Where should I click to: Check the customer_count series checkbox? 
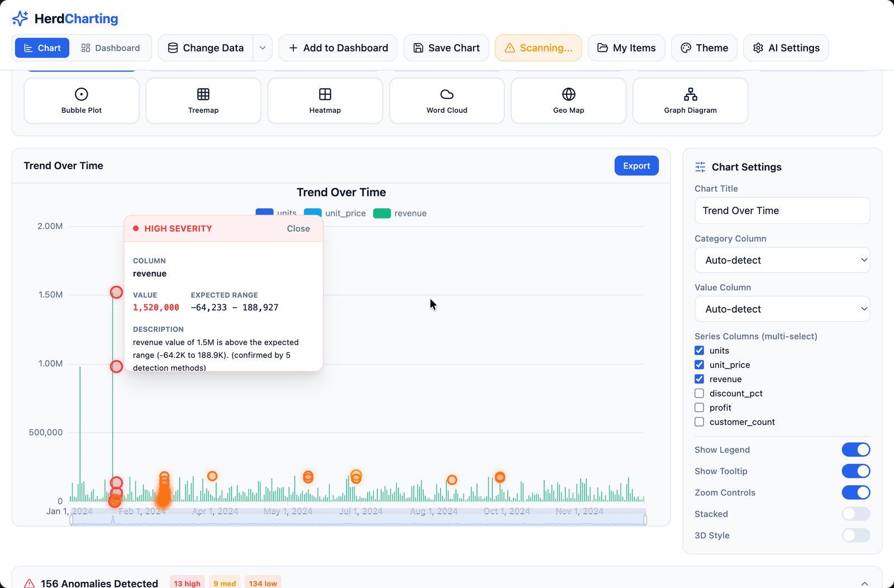click(699, 422)
